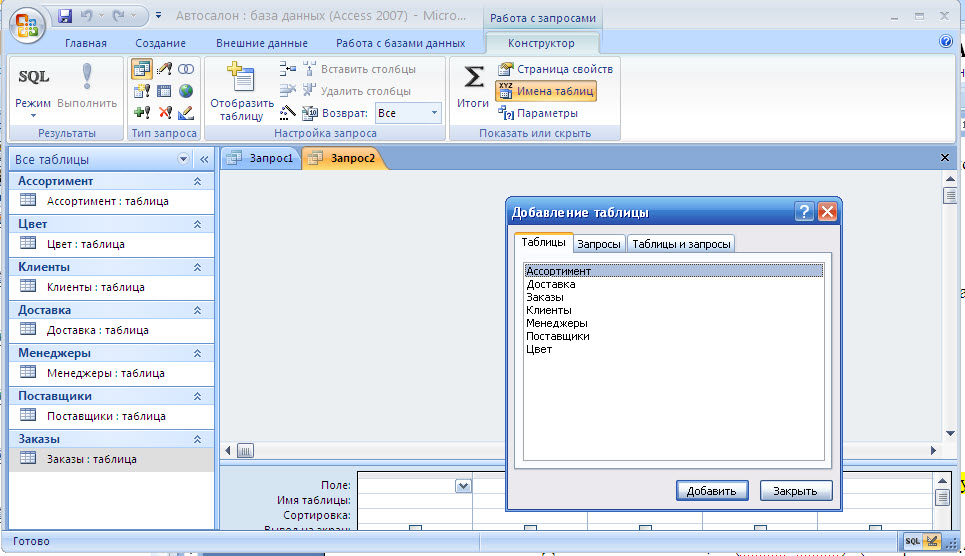Screen dimensions: 965x556
Task: Click the Insert Rows icon
Action: click(287, 68)
